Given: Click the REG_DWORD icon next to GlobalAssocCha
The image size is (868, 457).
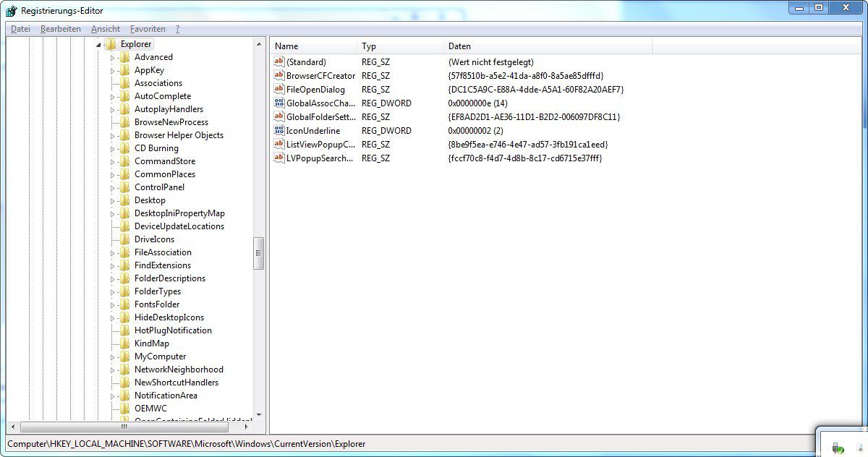Looking at the screenshot, I should pos(278,103).
